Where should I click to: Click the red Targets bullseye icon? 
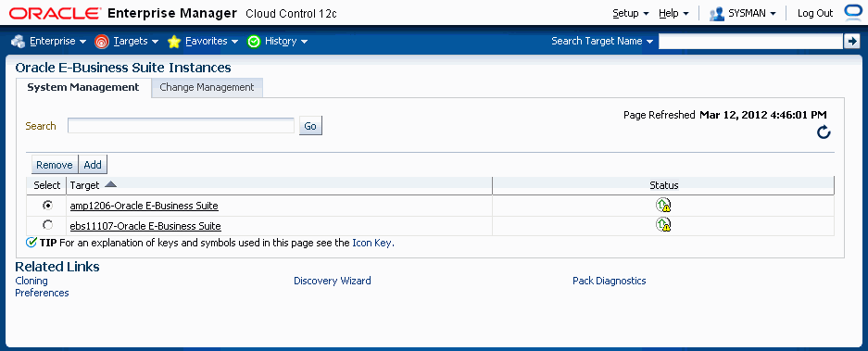point(102,42)
